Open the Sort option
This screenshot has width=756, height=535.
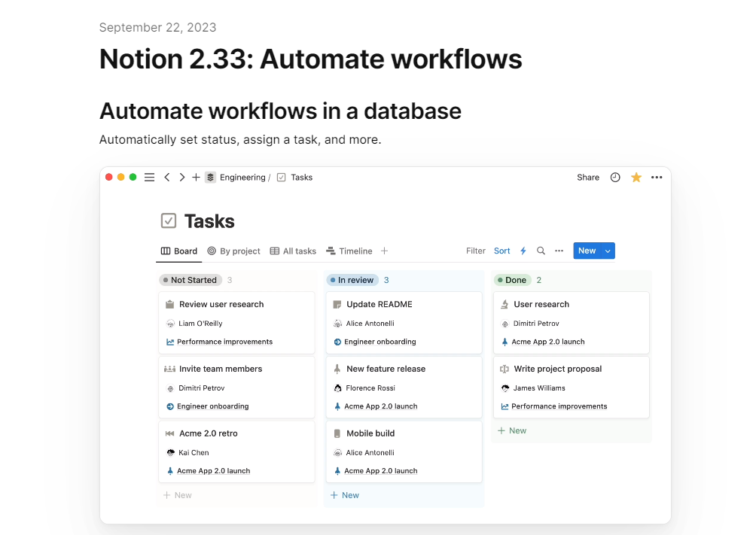pyautogui.click(x=502, y=251)
